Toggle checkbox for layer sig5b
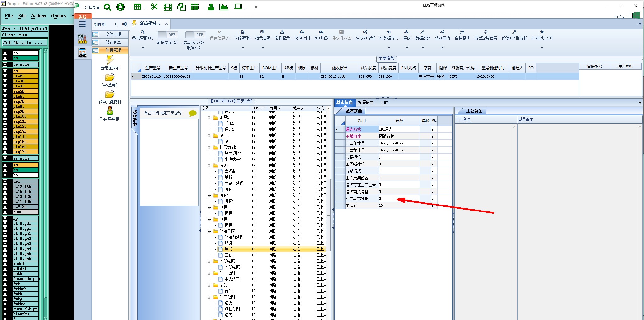 pyautogui.click(x=5, y=91)
